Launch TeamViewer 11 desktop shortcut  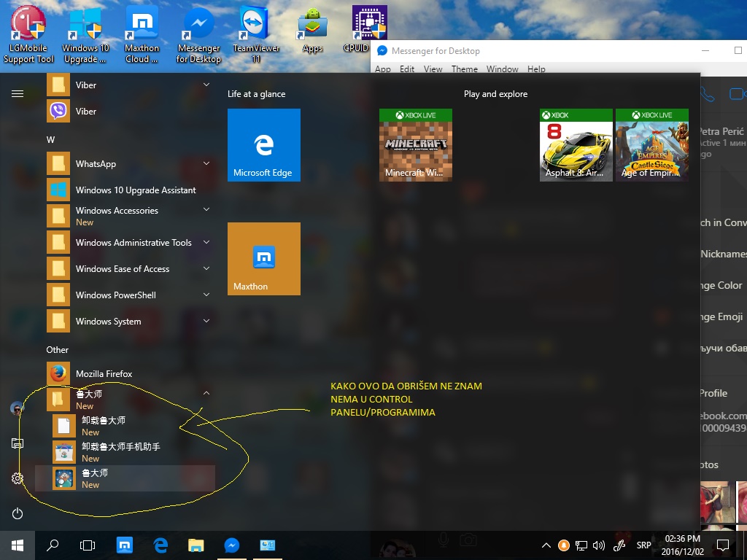[x=256, y=34]
